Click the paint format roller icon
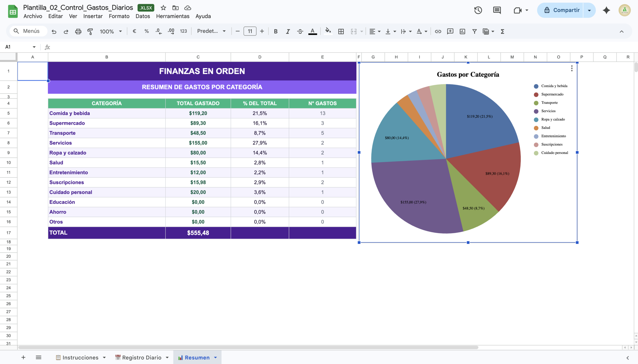Viewport: 638px width, 364px height. coord(90,32)
